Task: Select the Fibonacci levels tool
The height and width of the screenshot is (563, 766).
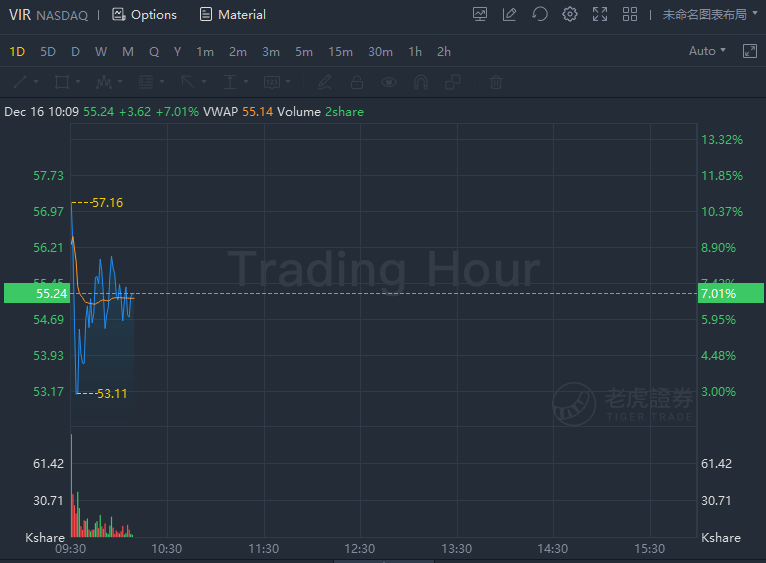Action: click(x=146, y=82)
